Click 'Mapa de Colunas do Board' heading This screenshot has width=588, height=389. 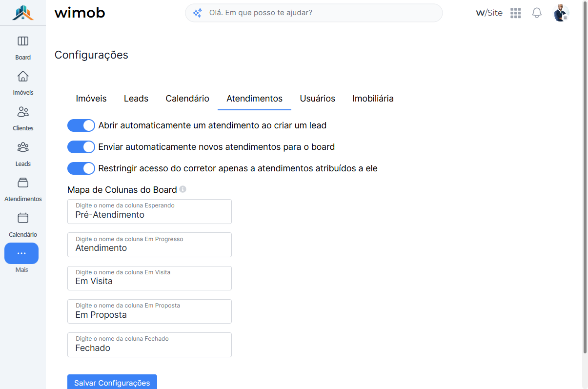(122, 189)
